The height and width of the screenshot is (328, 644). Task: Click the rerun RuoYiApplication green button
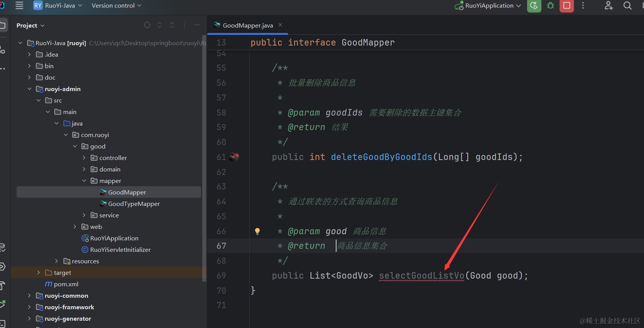pos(534,6)
